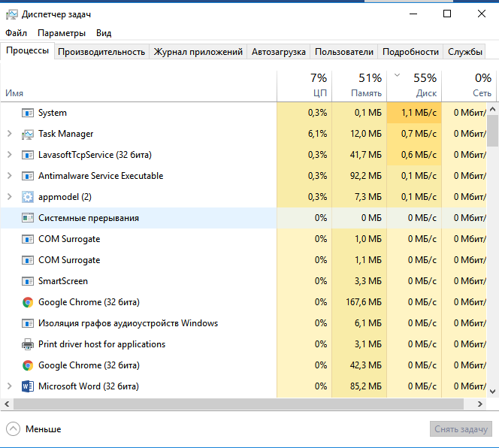Expand the appmodel (2) process group
The image size is (499, 448).
(x=9, y=197)
